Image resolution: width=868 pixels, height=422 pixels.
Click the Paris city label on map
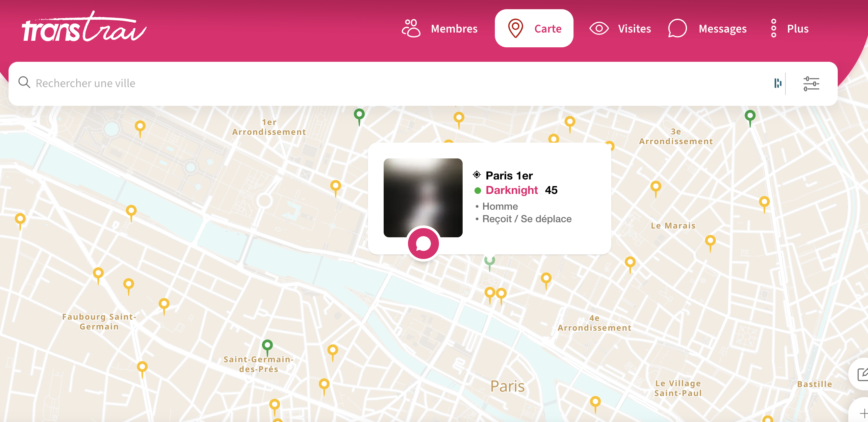point(507,386)
